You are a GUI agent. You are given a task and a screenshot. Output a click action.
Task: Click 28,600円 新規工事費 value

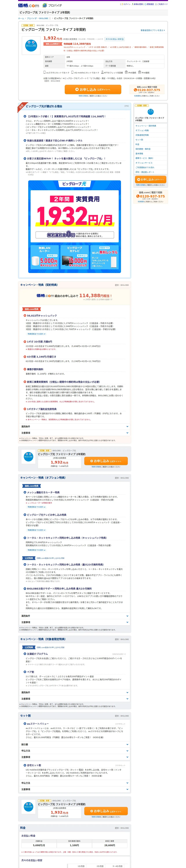(110, 846)
